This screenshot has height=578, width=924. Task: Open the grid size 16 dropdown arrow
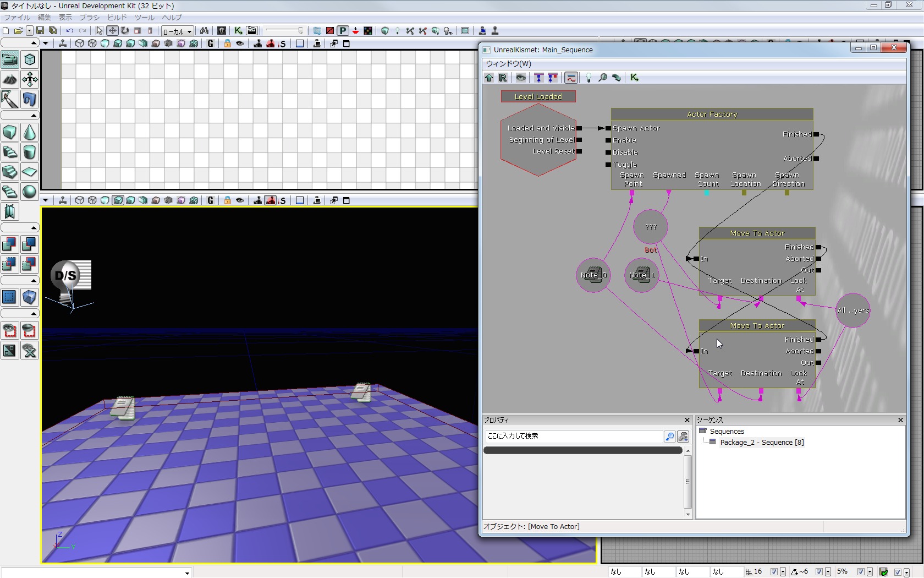[782, 572]
